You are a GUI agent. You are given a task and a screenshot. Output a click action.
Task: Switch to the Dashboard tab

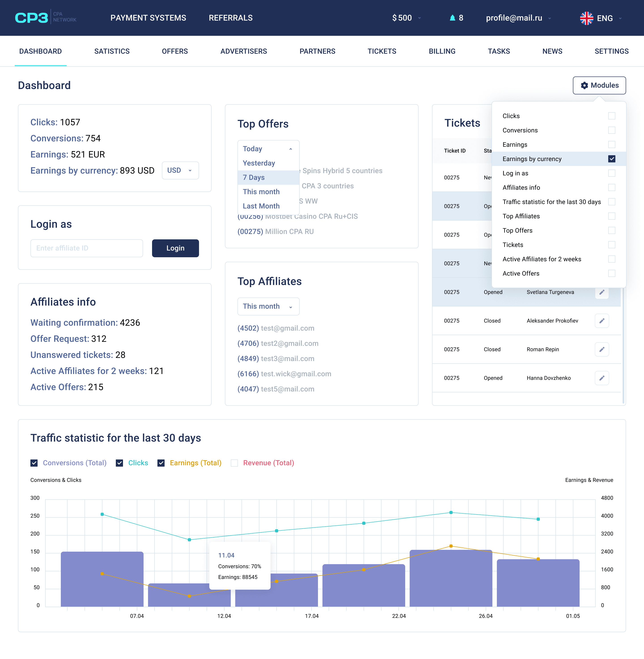[x=41, y=51]
